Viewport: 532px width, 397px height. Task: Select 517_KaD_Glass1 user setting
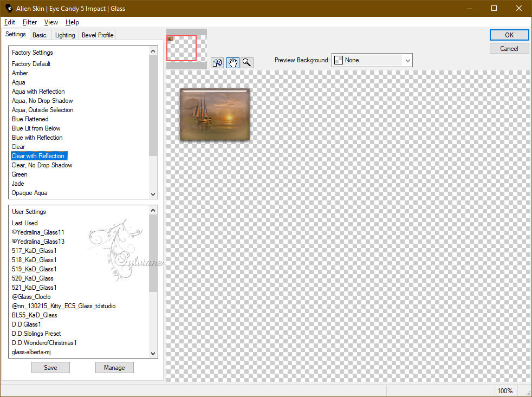point(34,250)
